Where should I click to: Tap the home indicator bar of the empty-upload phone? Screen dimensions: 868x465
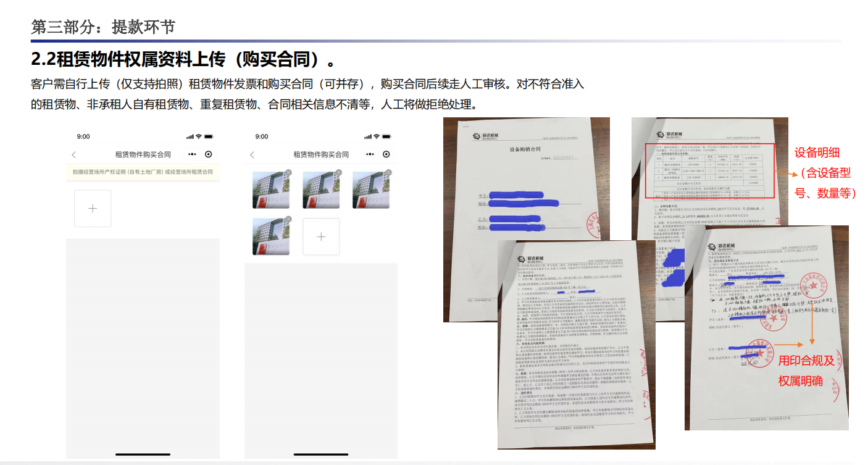click(143, 455)
